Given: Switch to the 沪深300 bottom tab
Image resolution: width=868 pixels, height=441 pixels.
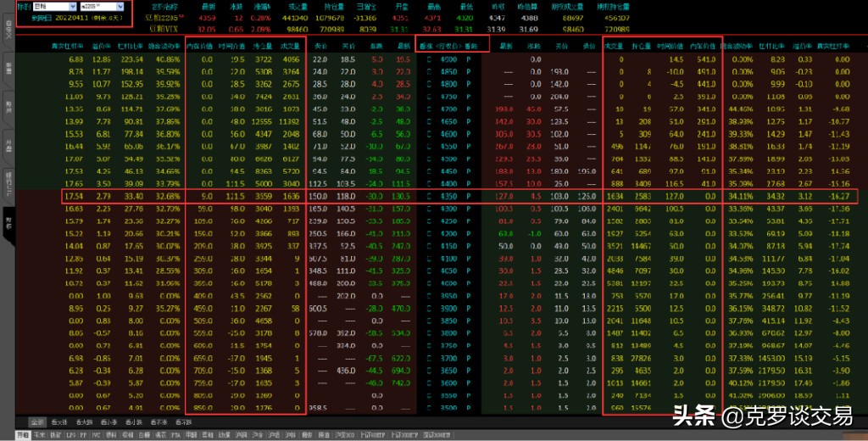Looking at the screenshot, I should click(x=344, y=435).
